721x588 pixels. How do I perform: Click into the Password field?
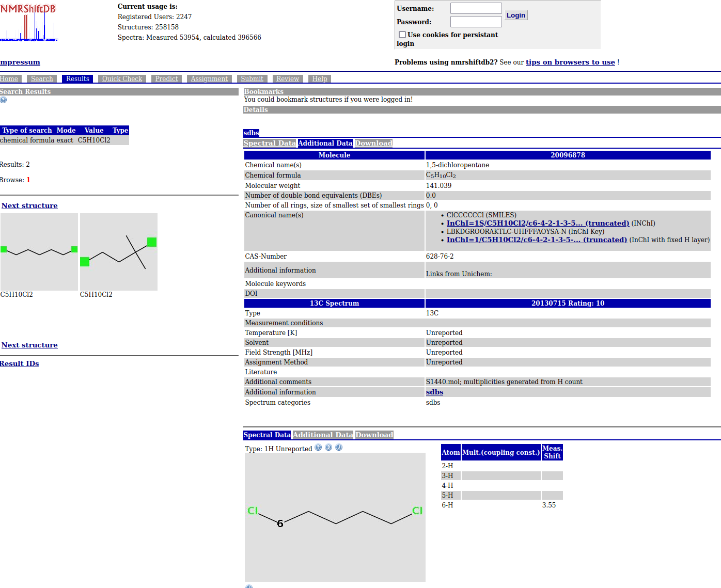click(x=476, y=22)
